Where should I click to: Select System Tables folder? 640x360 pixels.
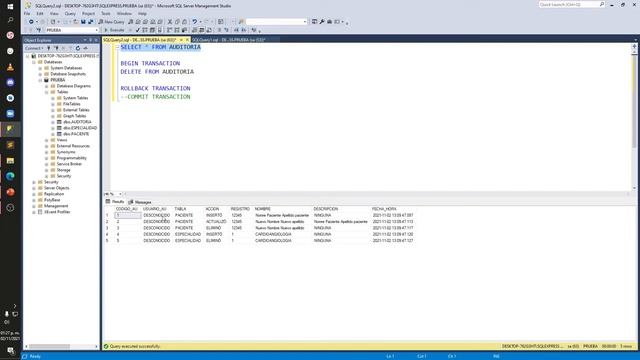pos(75,98)
